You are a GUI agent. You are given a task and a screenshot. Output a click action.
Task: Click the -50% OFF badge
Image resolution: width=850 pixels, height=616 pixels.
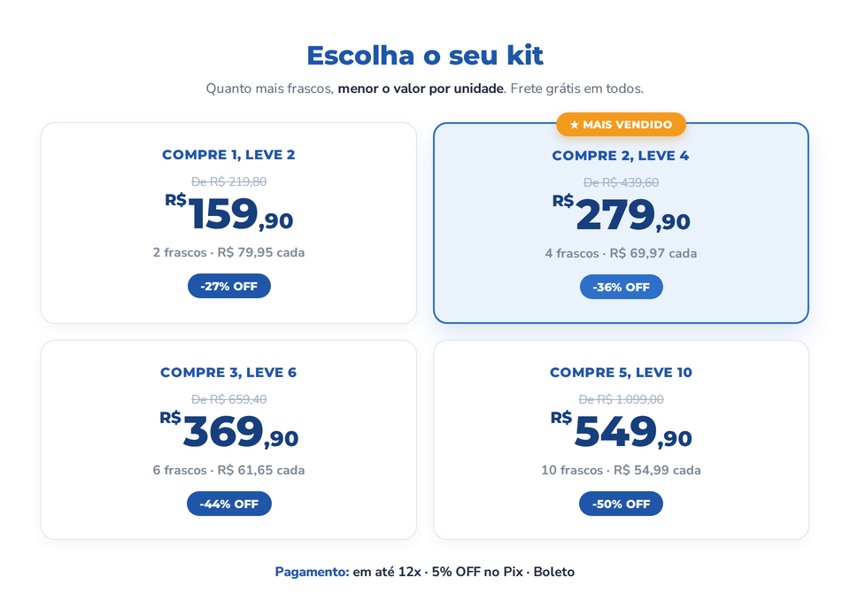click(621, 504)
